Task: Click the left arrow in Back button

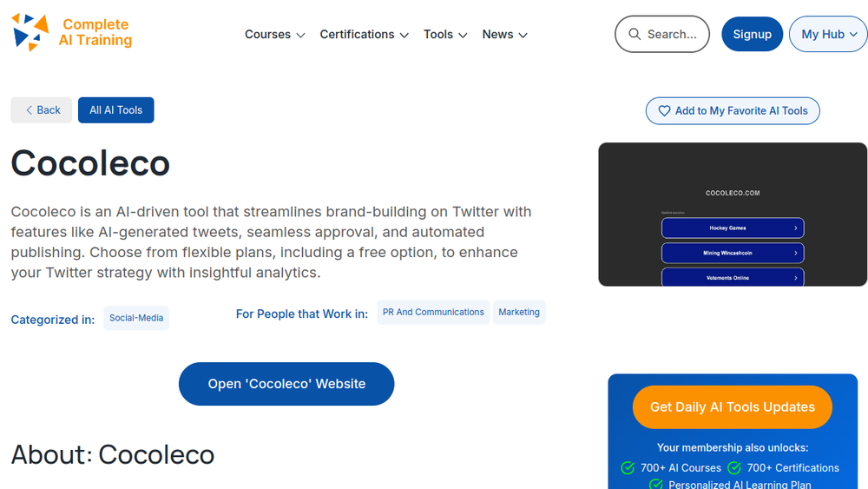Action: click(x=30, y=110)
